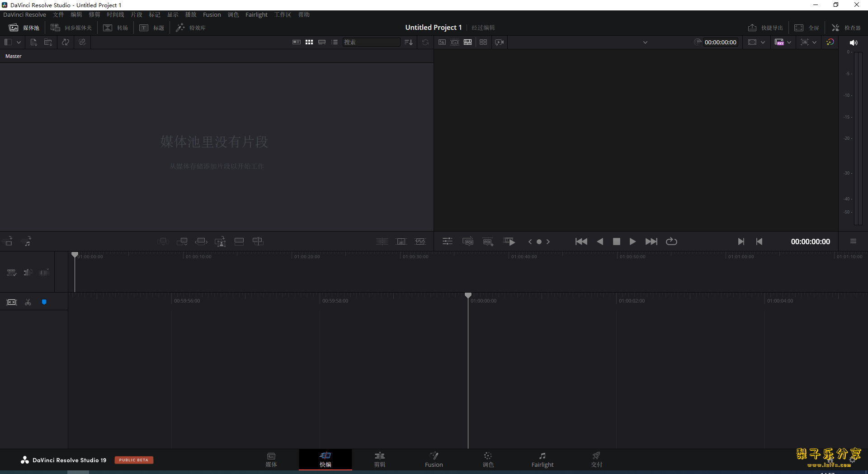This screenshot has width=868, height=474.
Task: Click the media pool refresh icon
Action: (425, 42)
